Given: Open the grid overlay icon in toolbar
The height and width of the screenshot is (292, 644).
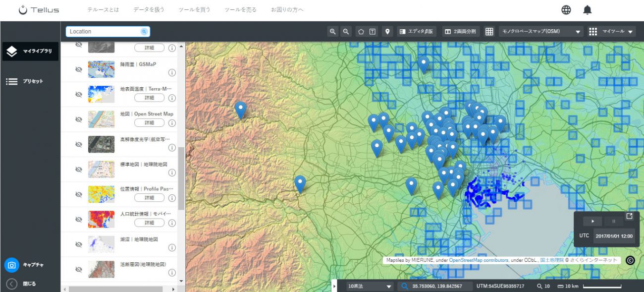Looking at the screenshot, I should [489, 31].
